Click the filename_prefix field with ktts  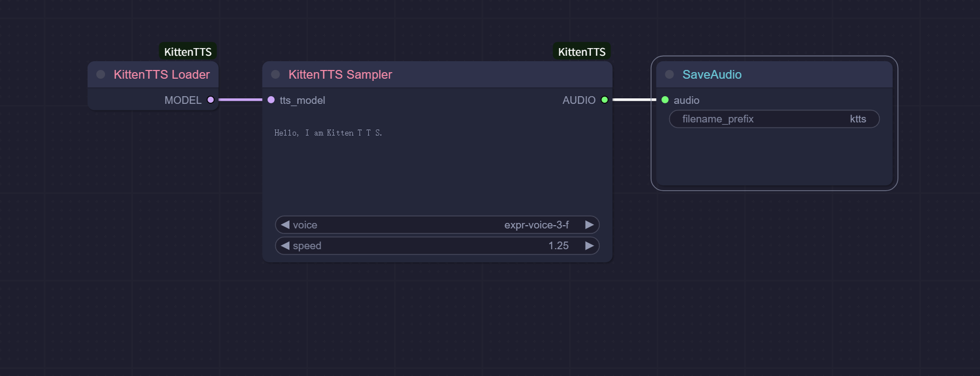point(774,119)
